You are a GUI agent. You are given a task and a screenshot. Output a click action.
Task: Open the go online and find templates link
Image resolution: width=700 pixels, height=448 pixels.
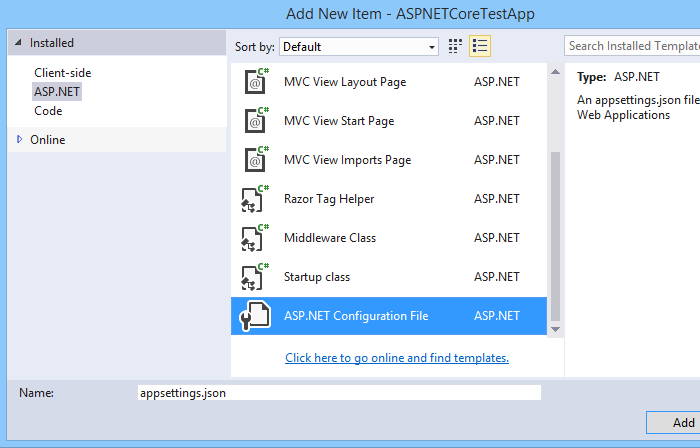tap(397, 358)
